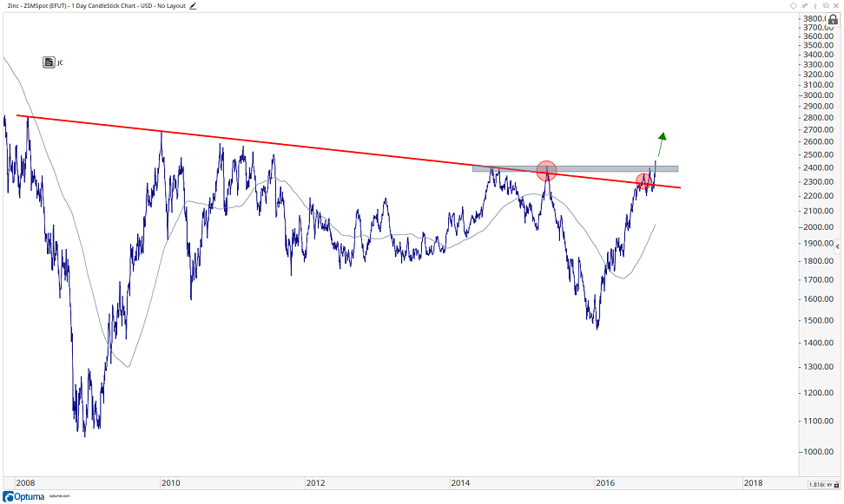The image size is (844, 504).
Task: Close the chart using the X icon
Action: pyautogui.click(x=836, y=5)
